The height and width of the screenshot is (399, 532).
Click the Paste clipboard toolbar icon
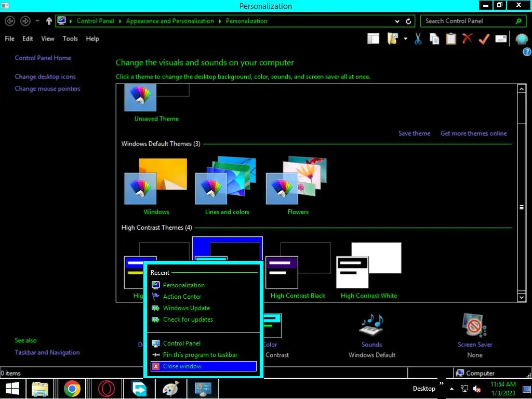451,38
